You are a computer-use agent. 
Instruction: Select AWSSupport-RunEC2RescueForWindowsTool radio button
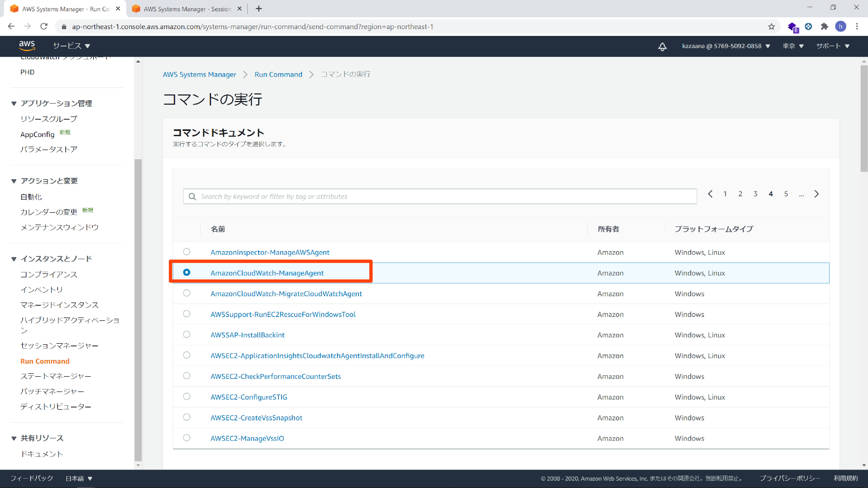pyautogui.click(x=187, y=314)
